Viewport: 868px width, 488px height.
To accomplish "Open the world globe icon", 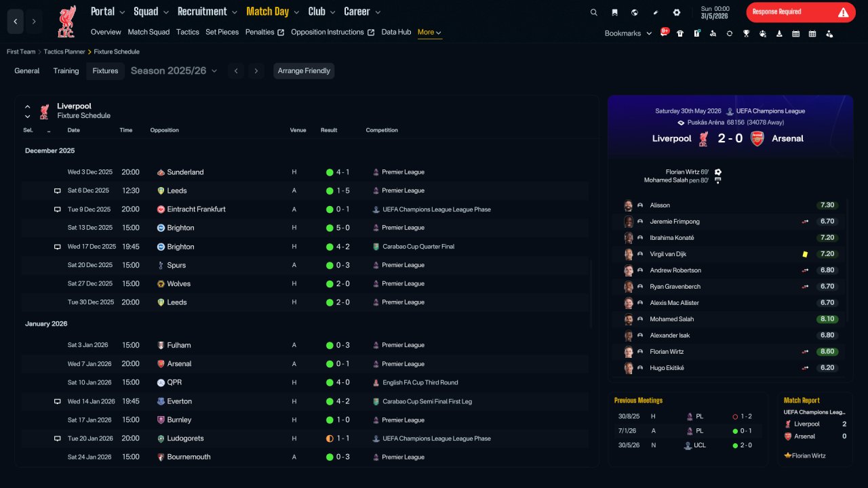I will (635, 12).
